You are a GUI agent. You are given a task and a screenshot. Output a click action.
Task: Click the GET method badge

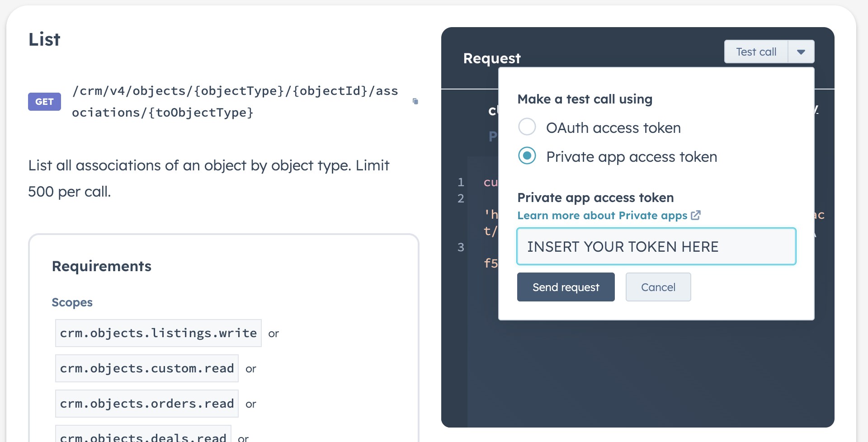click(44, 102)
